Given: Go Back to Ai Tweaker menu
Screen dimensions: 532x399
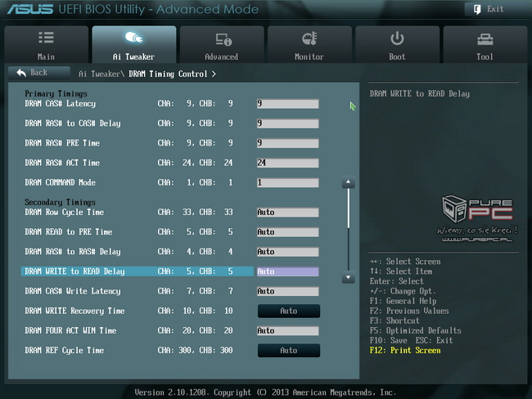Looking at the screenshot, I should [x=39, y=73].
